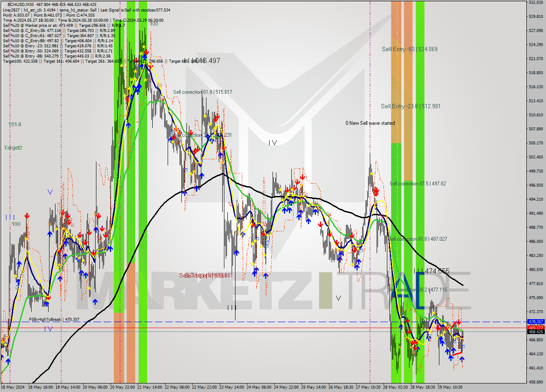Click 'FSB-HighToBreak | 470.357' line label
This screenshot has height=392, width=546.
click(54, 319)
